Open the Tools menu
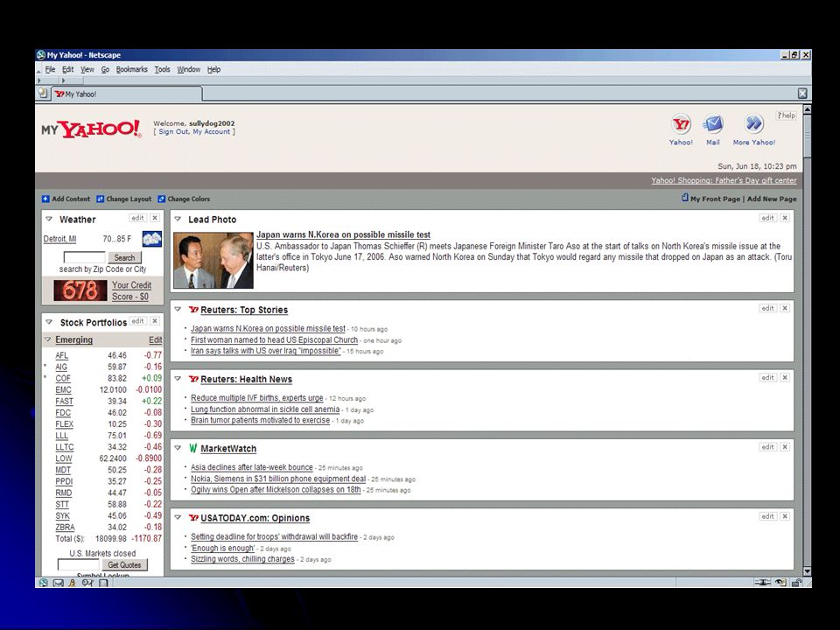 pyautogui.click(x=163, y=70)
